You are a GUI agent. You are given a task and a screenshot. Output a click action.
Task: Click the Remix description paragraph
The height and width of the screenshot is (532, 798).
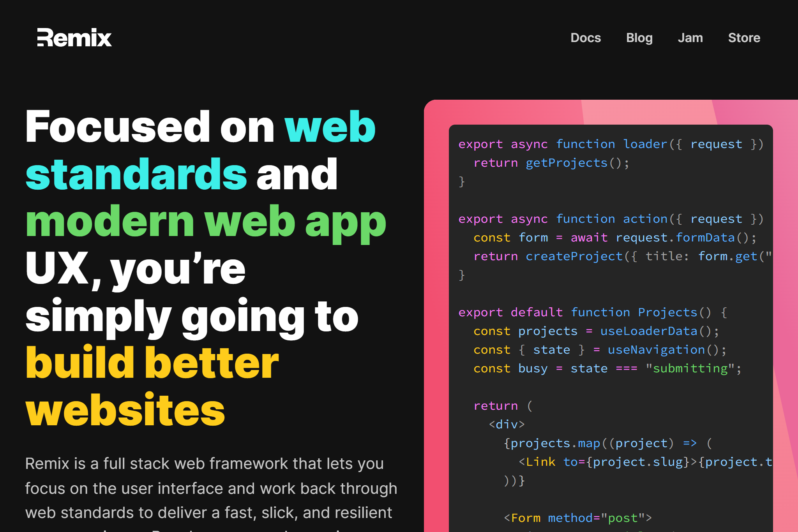coord(210,488)
